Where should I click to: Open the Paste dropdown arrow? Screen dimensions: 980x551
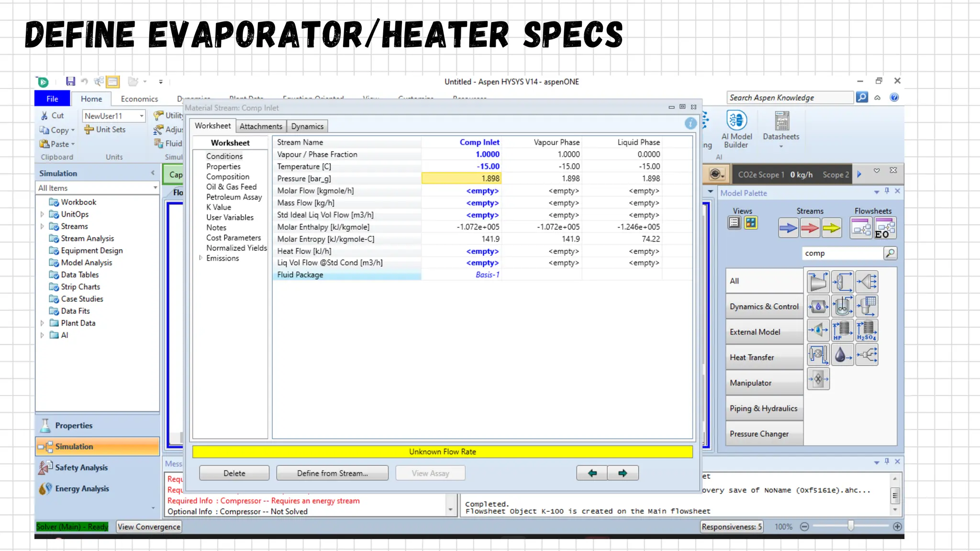73,144
